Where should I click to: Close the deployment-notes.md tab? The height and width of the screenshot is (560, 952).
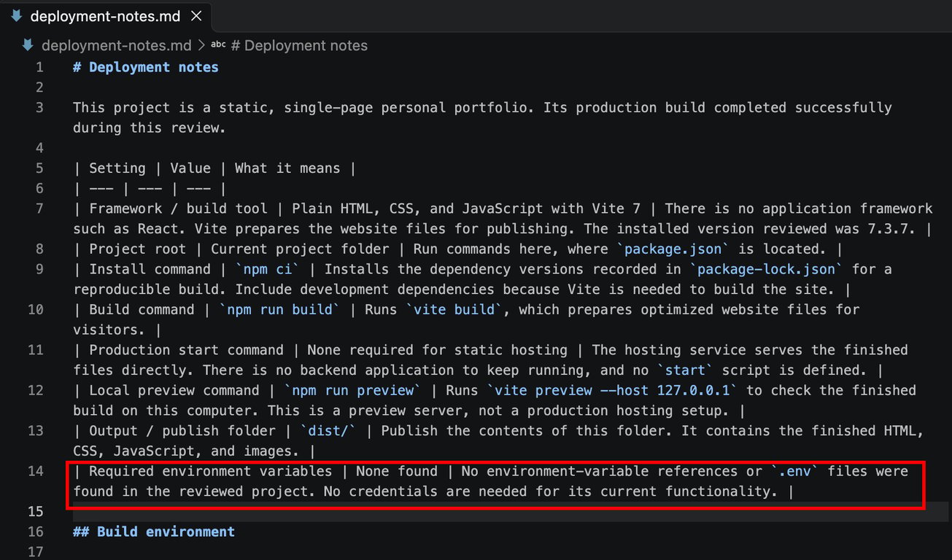(x=195, y=16)
